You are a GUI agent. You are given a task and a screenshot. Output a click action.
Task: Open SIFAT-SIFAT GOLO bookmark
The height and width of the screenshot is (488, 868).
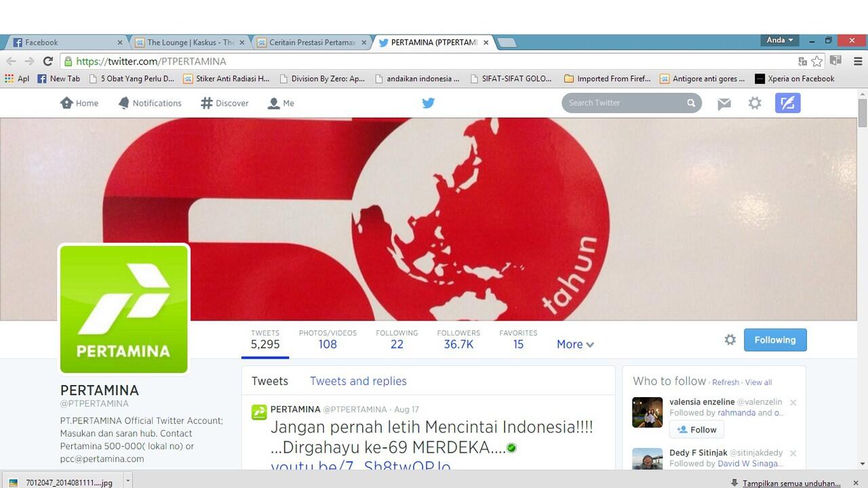click(x=512, y=79)
